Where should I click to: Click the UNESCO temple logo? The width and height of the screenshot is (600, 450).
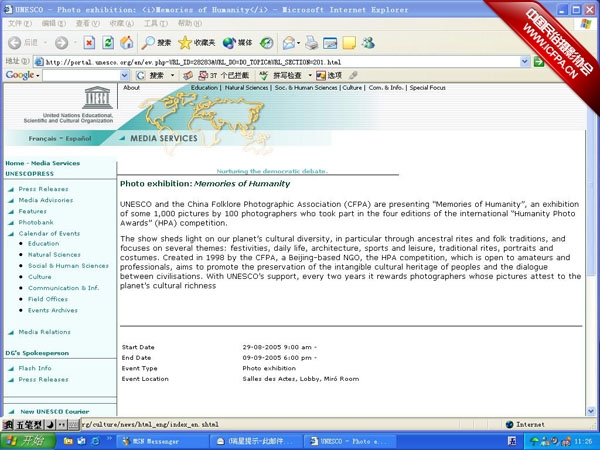(x=97, y=98)
